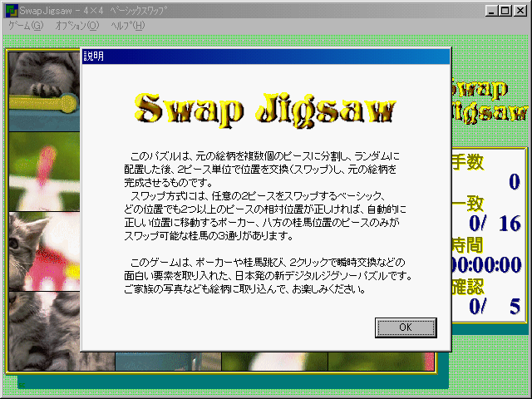532x399 pixels.
Task: Click the move count value 0
Action: click(515, 182)
